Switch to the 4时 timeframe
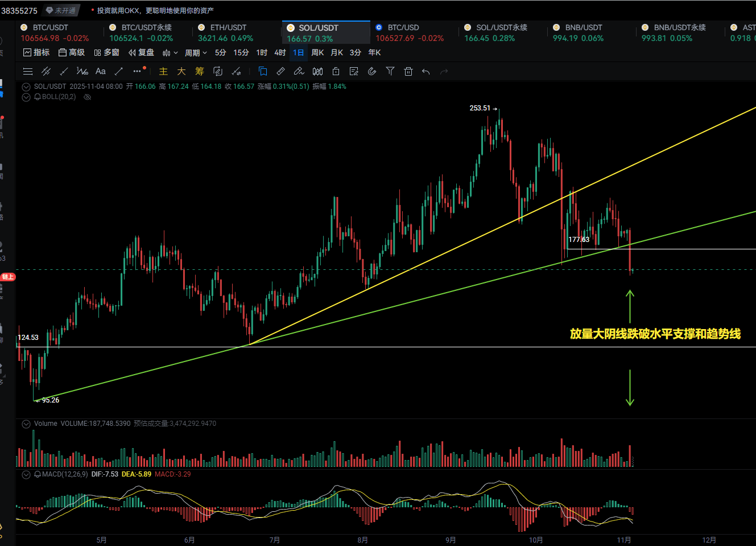The image size is (756, 546). click(280, 53)
